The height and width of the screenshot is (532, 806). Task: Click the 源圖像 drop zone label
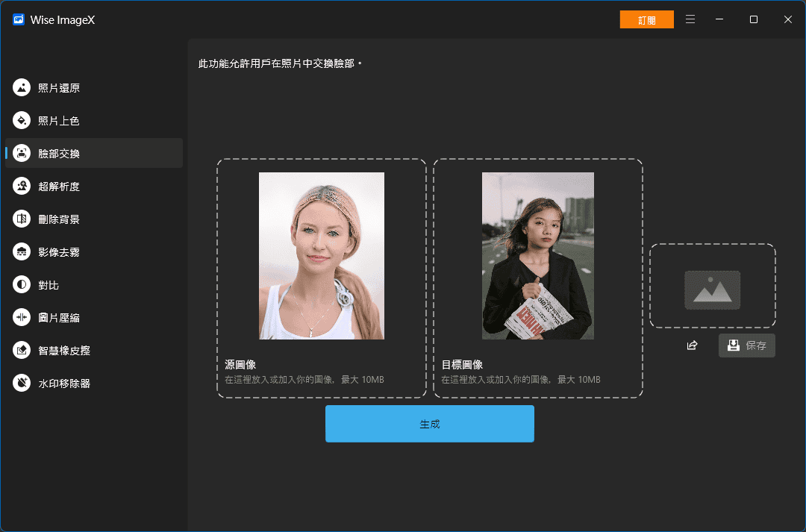click(240, 365)
